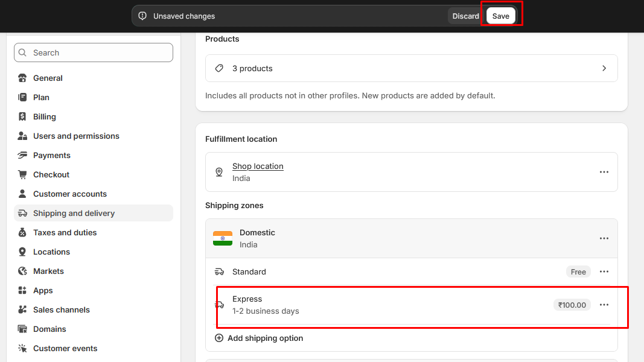Open the Domestic zone more options menu

(x=604, y=238)
